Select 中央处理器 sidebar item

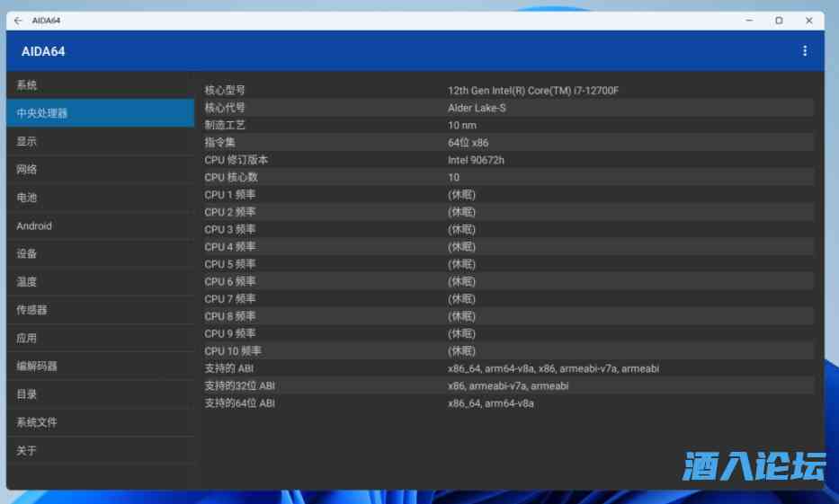[x=100, y=113]
